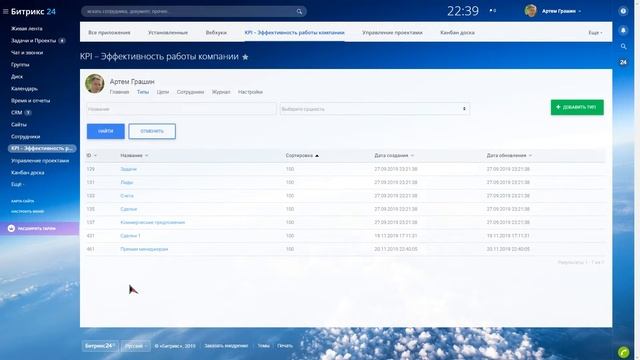Sort by the Сортировка column
The width and height of the screenshot is (640, 360).
pos(302,156)
